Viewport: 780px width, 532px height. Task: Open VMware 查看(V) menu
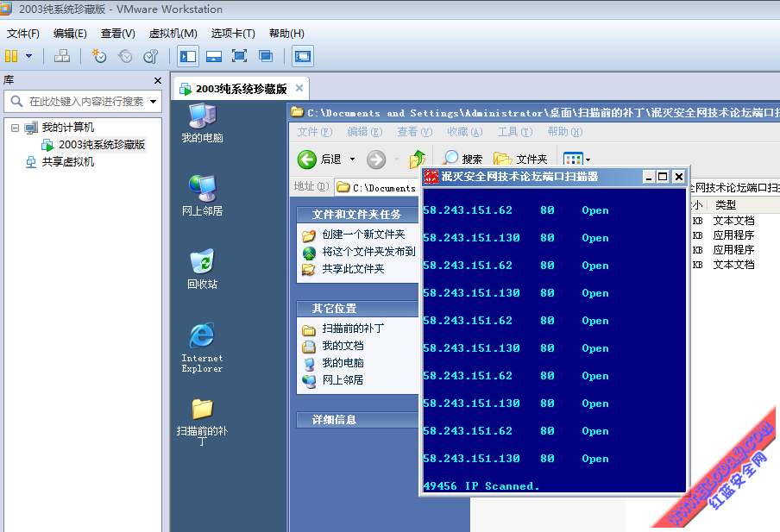click(118, 34)
